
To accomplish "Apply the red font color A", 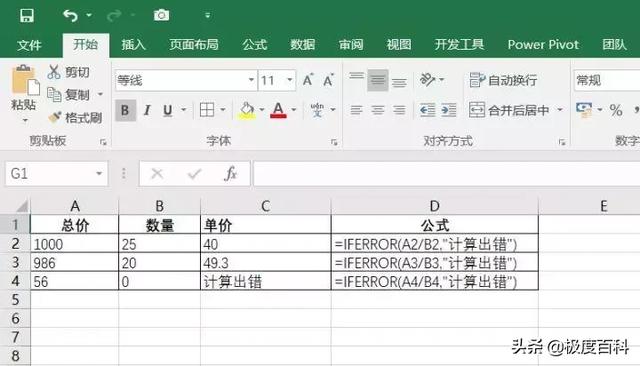I will [278, 110].
